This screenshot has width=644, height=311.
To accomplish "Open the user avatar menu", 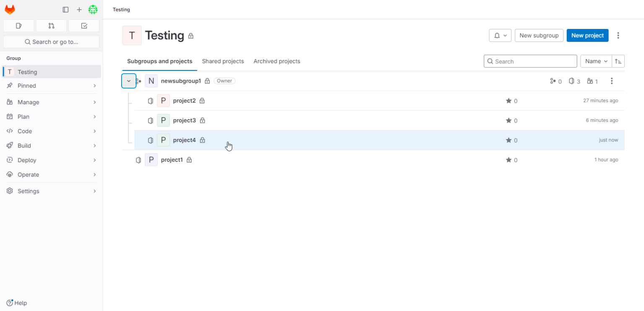I will pyautogui.click(x=93, y=10).
